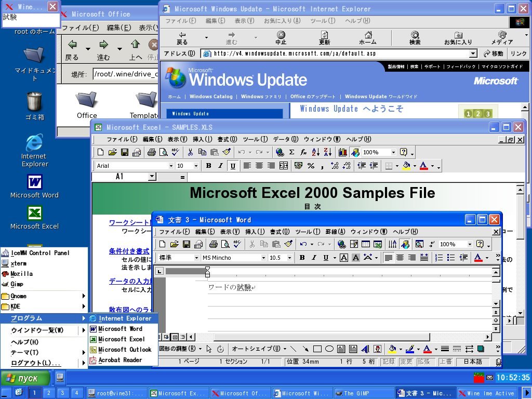Open Excel Name Box dropdown arrow
The image size is (532, 399).
click(152, 177)
